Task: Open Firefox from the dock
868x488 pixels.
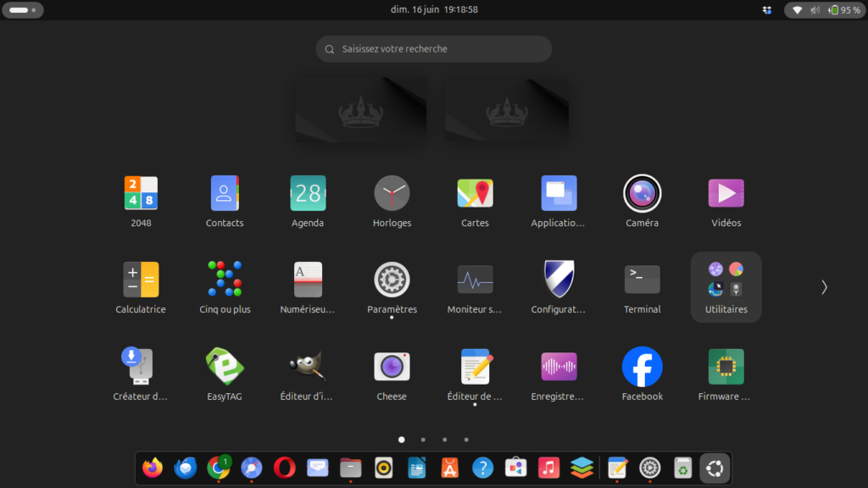Action: [x=153, y=468]
